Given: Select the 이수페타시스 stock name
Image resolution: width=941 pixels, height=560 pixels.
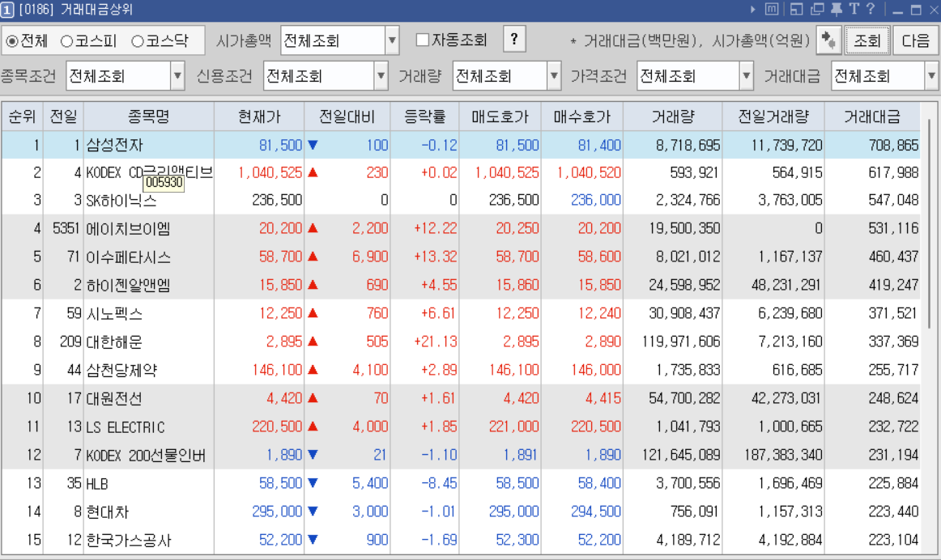Looking at the screenshot, I should (x=129, y=257).
